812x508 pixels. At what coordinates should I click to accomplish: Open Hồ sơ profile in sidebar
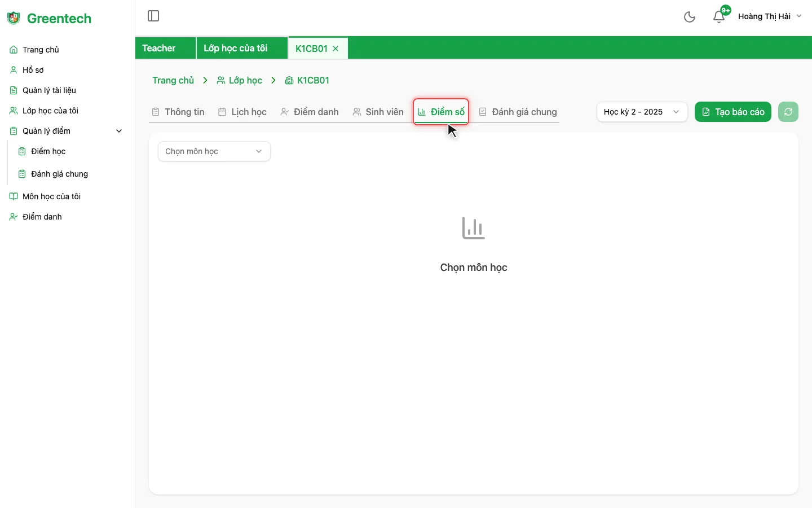[33, 70]
